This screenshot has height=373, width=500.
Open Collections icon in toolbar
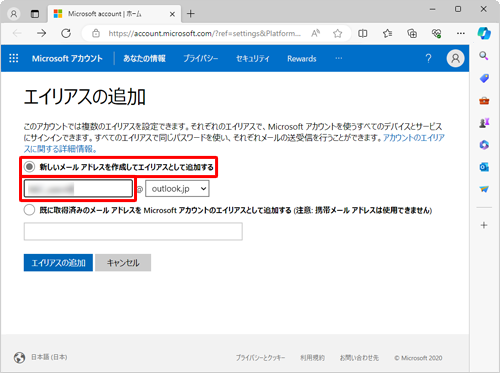pyautogui.click(x=412, y=33)
